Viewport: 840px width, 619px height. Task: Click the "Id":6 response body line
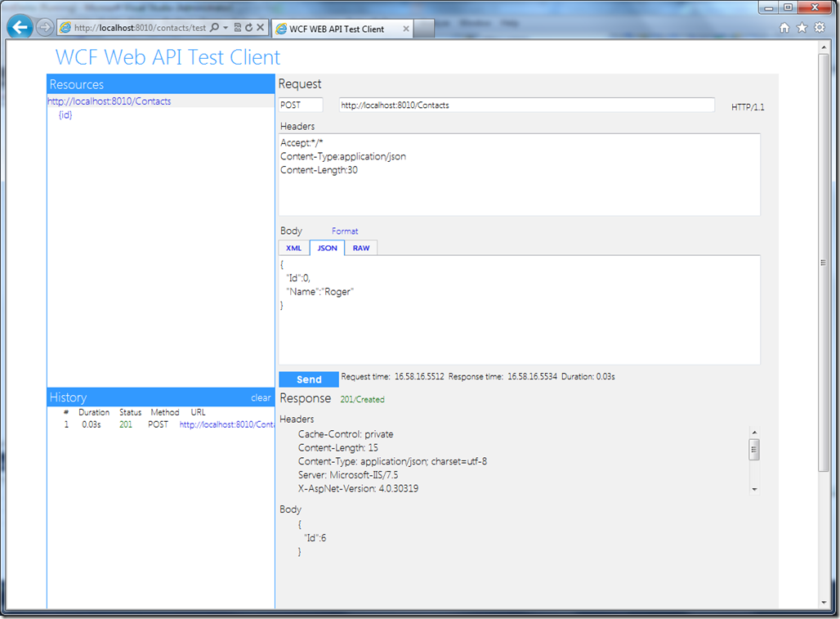point(315,538)
